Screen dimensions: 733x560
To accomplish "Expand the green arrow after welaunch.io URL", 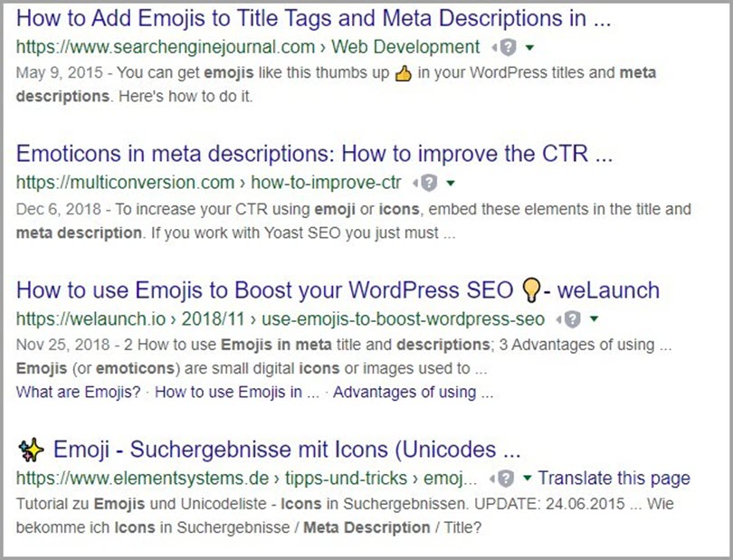I will (x=595, y=319).
